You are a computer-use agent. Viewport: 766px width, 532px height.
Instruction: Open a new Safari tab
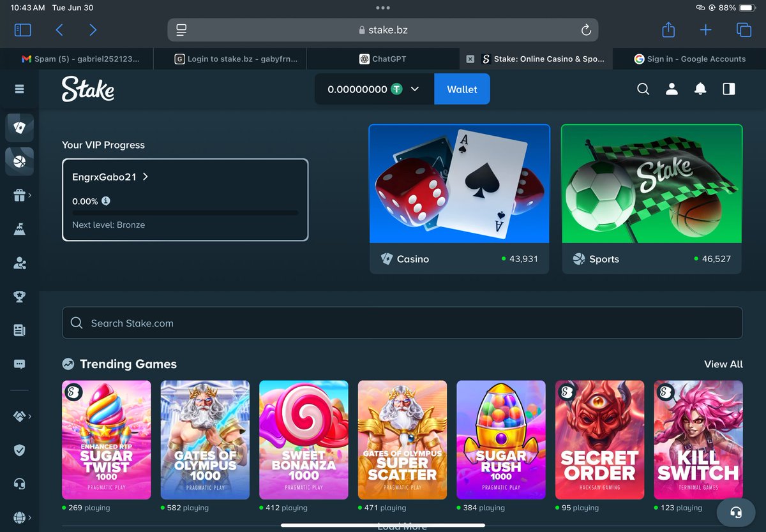(706, 30)
